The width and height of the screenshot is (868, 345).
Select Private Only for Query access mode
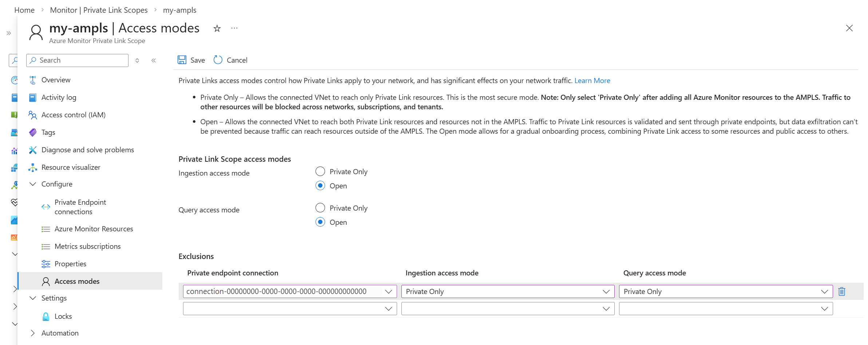[320, 208]
